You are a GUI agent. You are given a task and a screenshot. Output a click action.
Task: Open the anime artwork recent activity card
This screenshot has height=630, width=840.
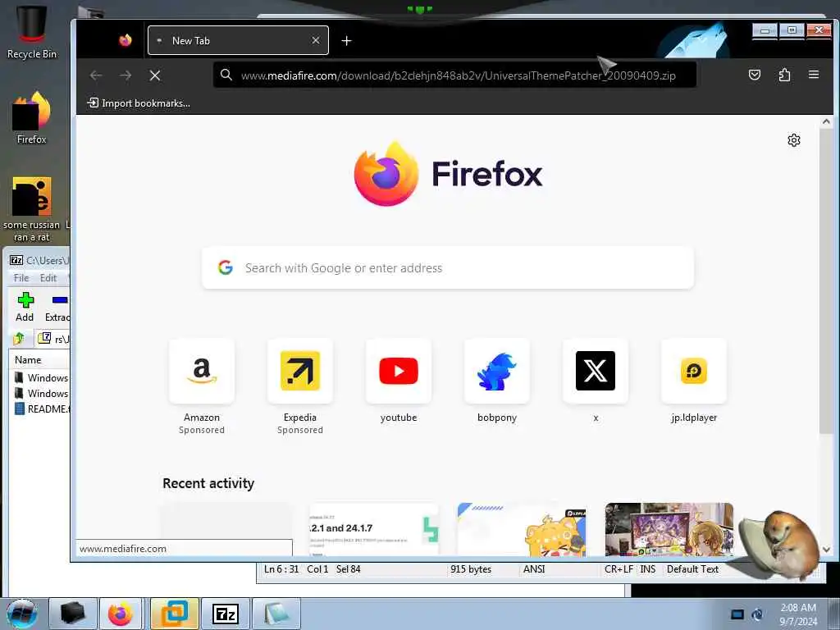point(669,529)
